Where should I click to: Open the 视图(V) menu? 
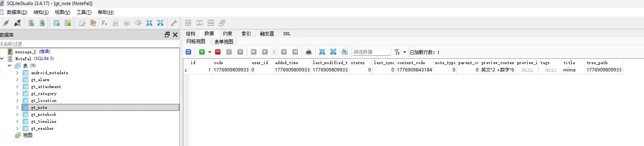click(x=62, y=12)
